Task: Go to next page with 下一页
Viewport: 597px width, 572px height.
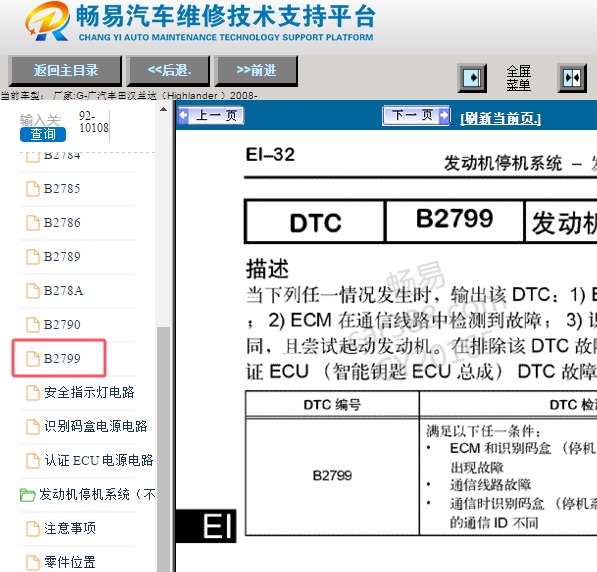Action: [416, 115]
